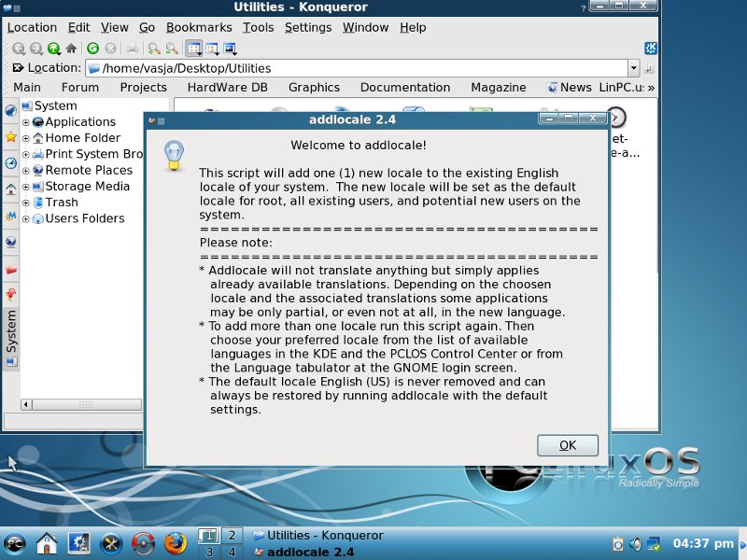Image resolution: width=747 pixels, height=560 pixels.
Task: Switch to virtual desktop 2
Action: pos(231,535)
